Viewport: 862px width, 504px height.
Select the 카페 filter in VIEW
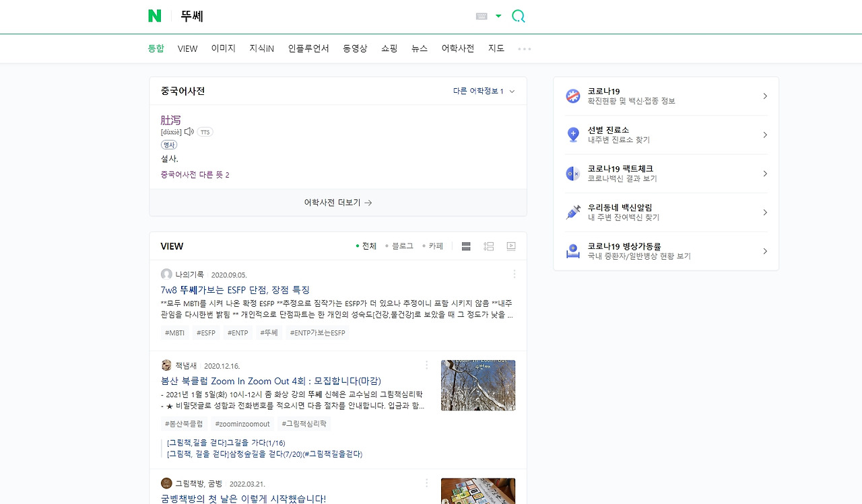pos(433,246)
